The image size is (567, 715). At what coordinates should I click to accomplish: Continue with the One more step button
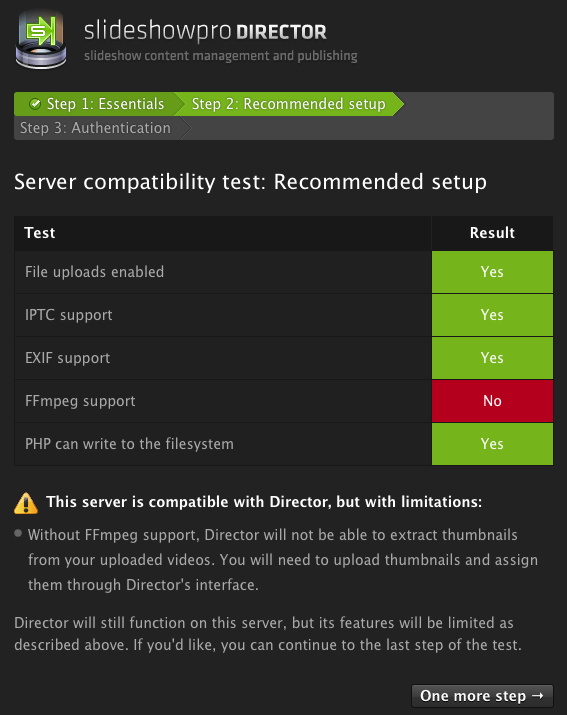pyautogui.click(x=482, y=695)
